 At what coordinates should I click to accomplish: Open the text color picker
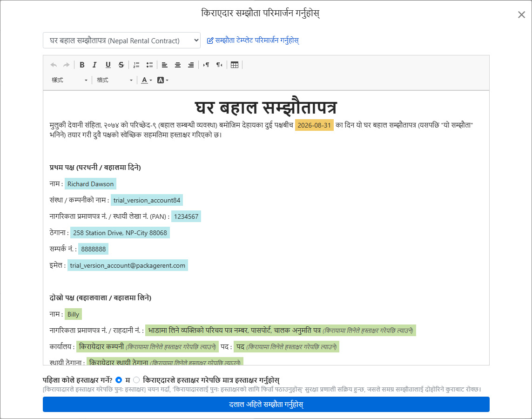147,80
